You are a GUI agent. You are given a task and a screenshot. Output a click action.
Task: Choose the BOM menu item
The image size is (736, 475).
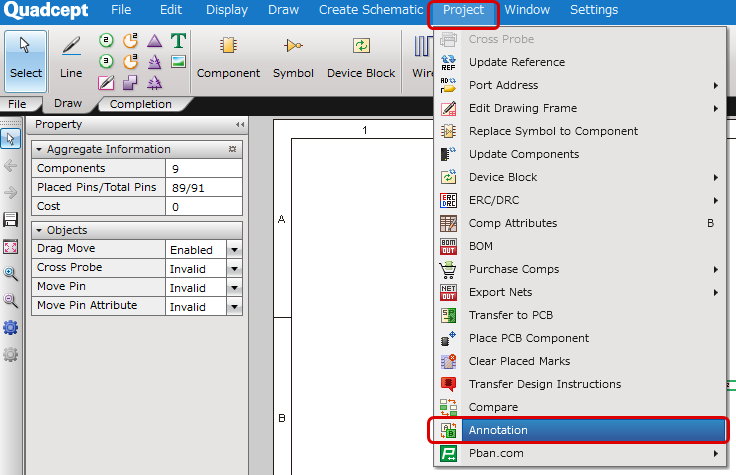point(580,246)
